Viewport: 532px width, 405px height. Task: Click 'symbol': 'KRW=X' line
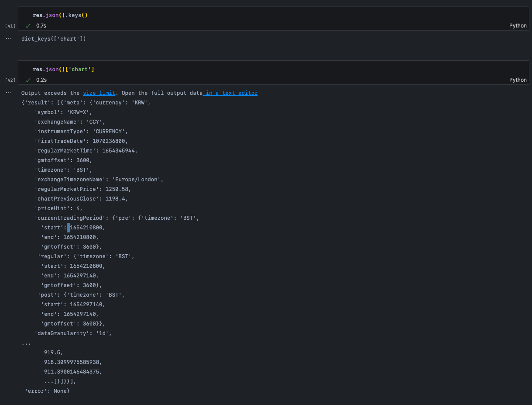63,112
